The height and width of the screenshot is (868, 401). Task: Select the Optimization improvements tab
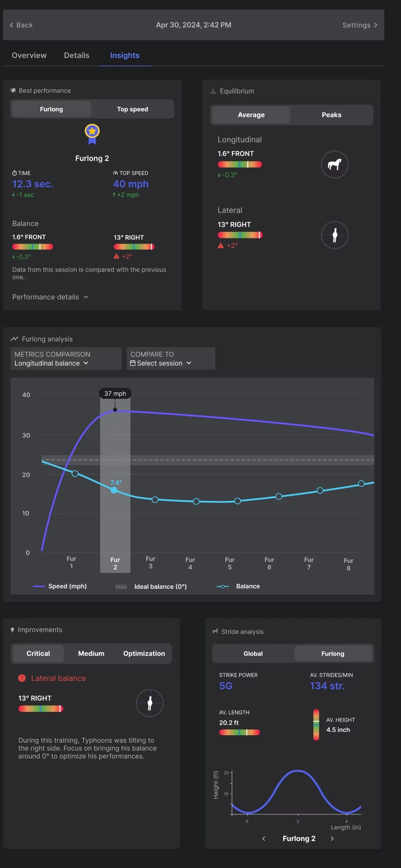click(x=144, y=653)
